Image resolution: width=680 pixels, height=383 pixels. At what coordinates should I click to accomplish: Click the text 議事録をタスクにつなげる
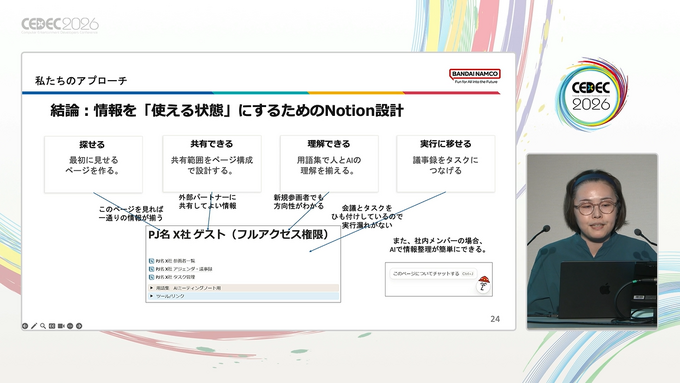445,165
